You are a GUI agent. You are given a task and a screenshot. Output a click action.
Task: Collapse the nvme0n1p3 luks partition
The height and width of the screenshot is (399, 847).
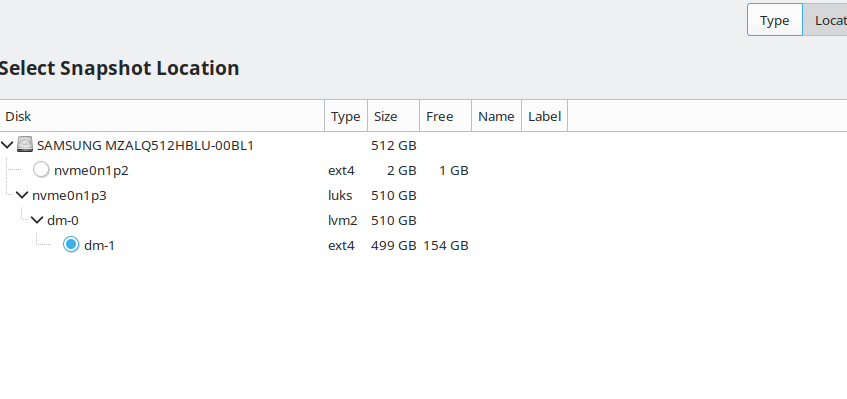22,195
